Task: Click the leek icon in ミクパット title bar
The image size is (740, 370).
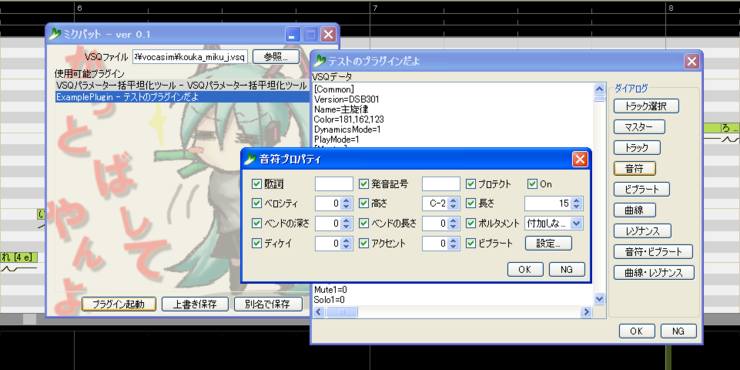Action: click(x=55, y=34)
